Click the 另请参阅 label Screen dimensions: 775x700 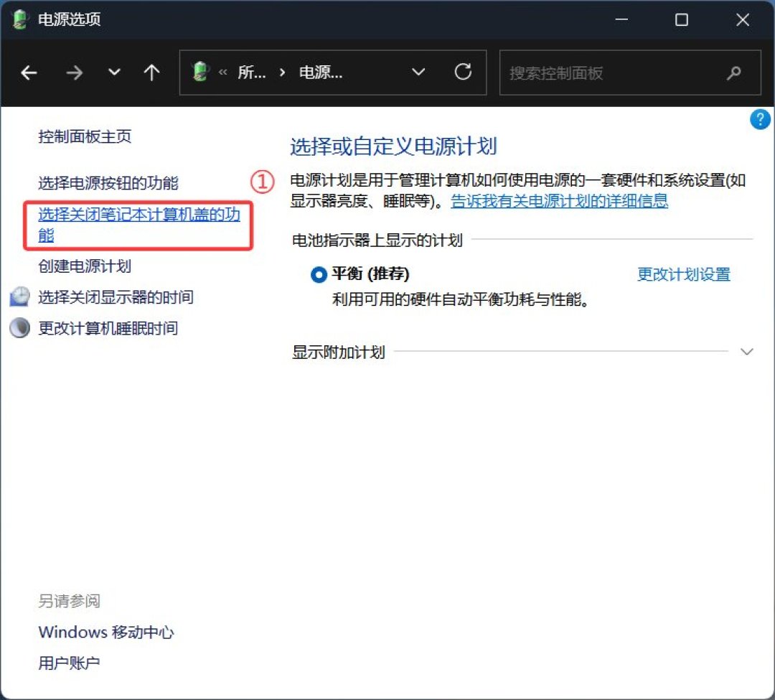[69, 601]
